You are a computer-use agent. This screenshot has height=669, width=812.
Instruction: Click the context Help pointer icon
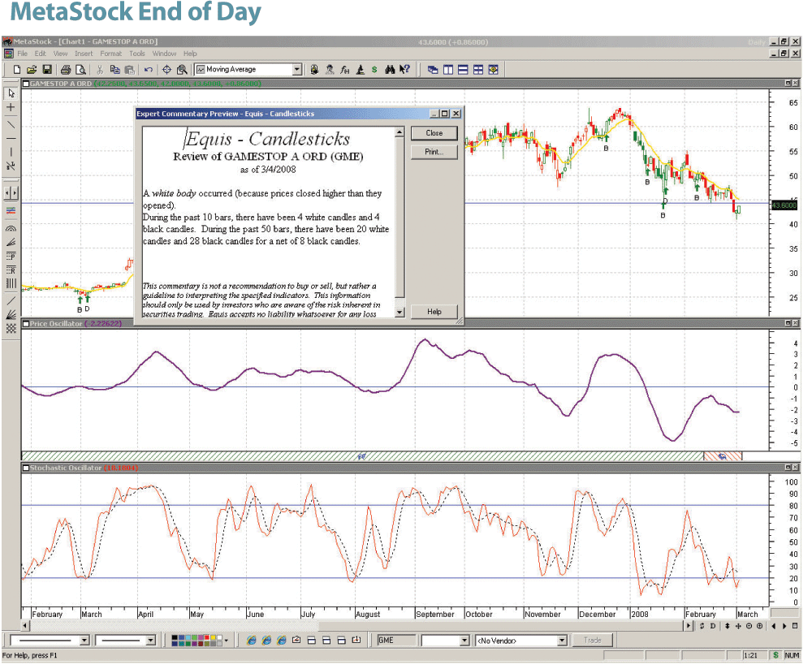click(404, 69)
